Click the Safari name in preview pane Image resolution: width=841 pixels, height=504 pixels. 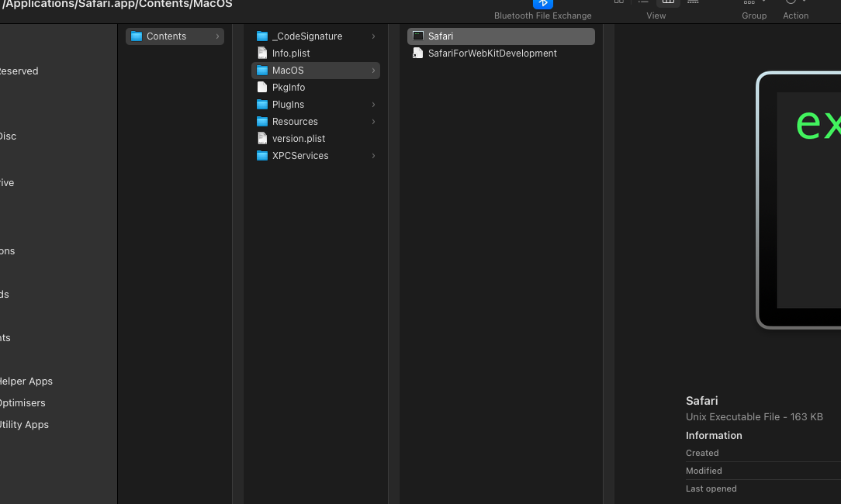click(x=701, y=401)
